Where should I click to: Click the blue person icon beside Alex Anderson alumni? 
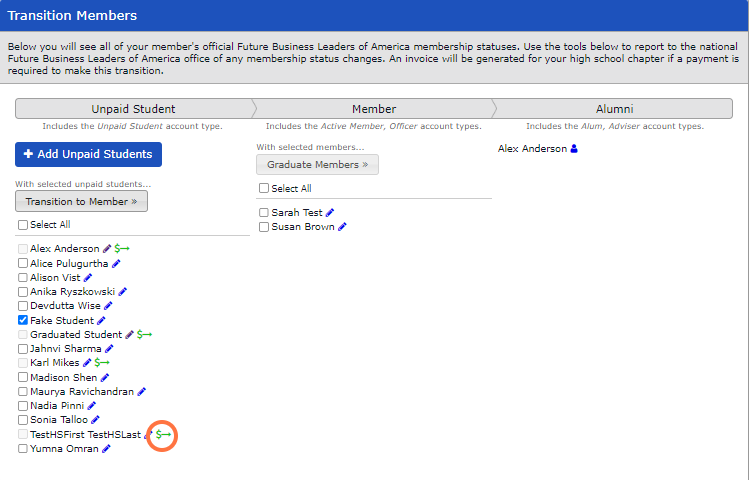click(574, 149)
